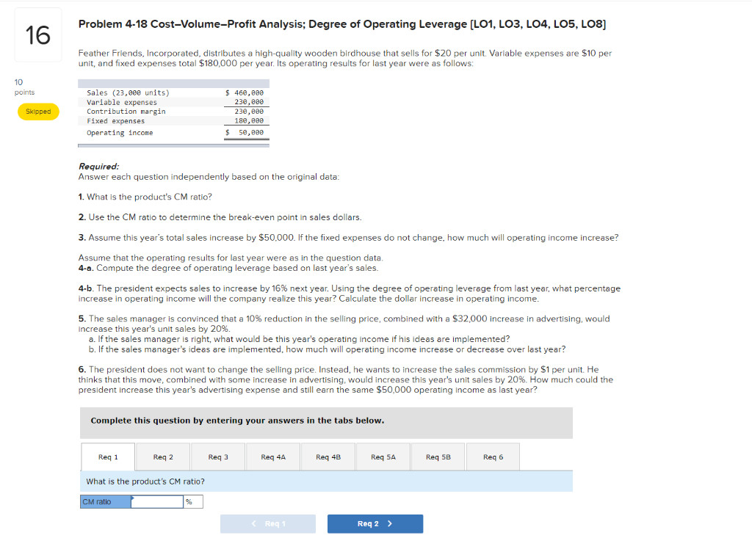Return to the Req 1 tab
Image resolution: width=752 pixels, height=560 pixels.
pos(107,456)
